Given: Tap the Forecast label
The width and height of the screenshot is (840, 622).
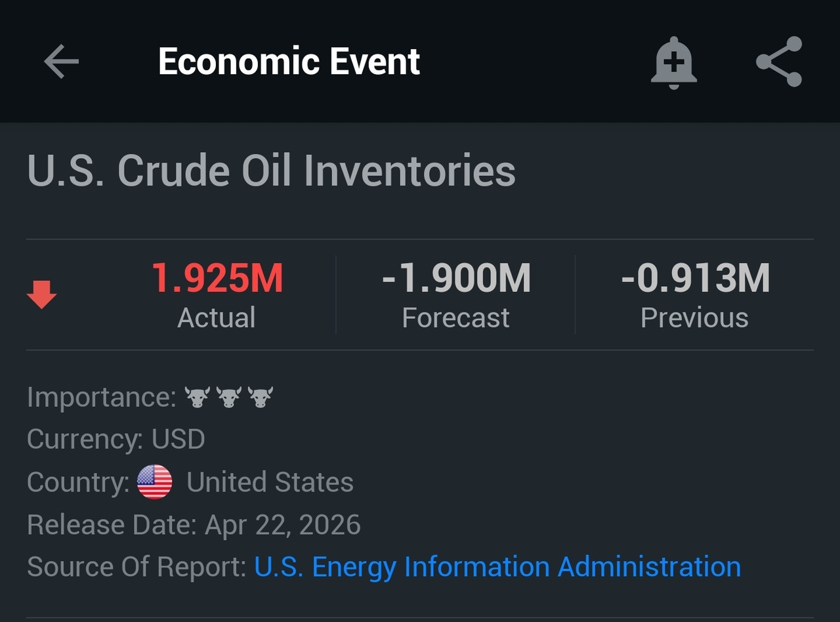Looking at the screenshot, I should [x=455, y=318].
